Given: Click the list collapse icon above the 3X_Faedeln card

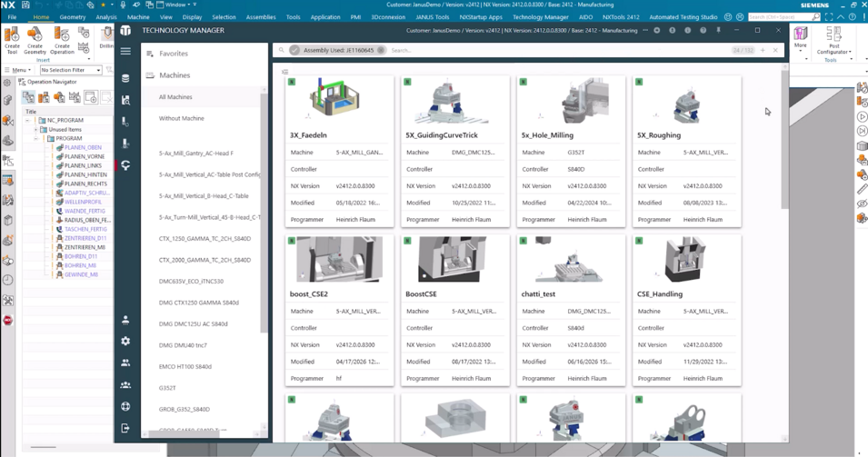Looking at the screenshot, I should [284, 72].
